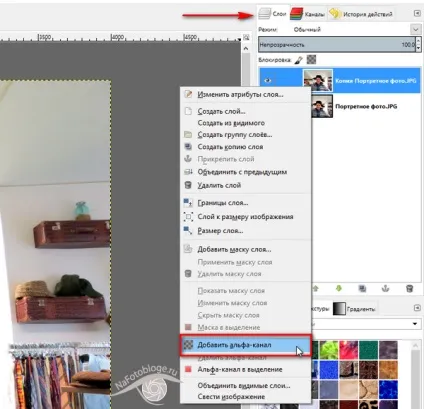Screen dimensions: 424x409
Task: Choose Свести изображение from the menu
Action: point(245,397)
